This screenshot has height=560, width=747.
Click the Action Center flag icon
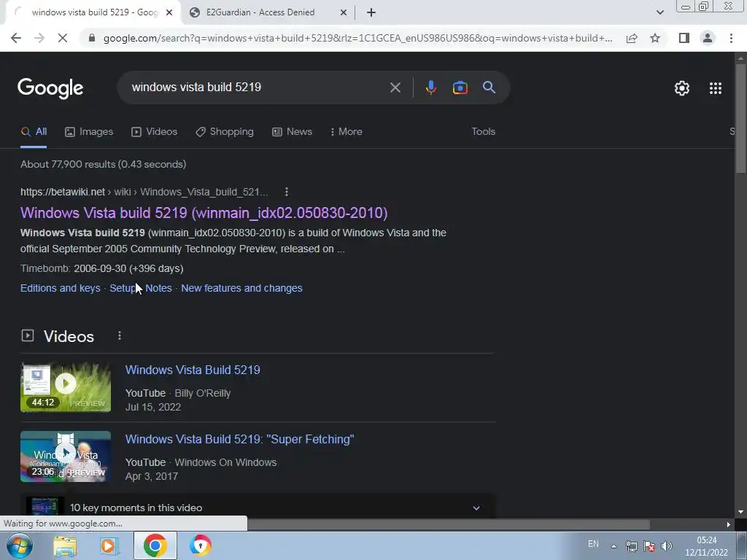coord(649,546)
